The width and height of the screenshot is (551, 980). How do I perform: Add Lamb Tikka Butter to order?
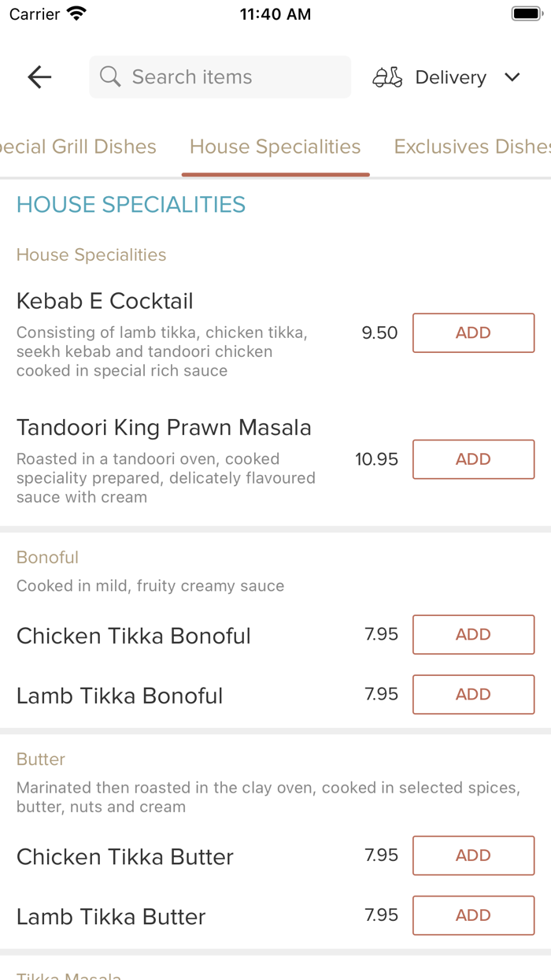coord(473,915)
